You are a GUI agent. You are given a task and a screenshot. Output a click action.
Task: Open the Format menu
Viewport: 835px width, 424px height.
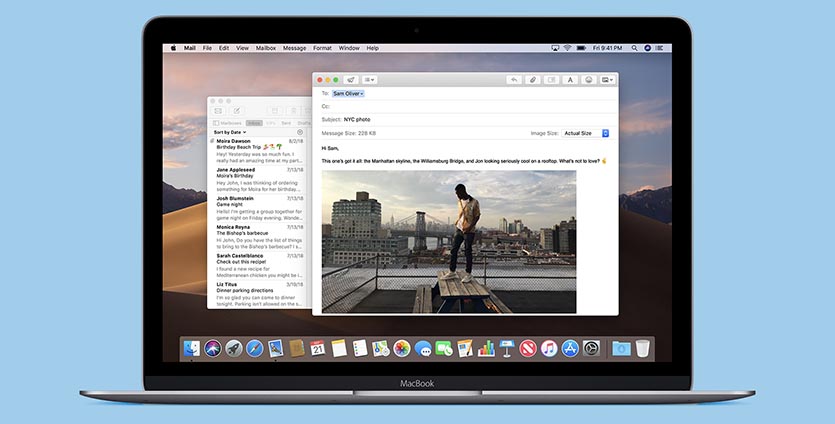click(322, 48)
